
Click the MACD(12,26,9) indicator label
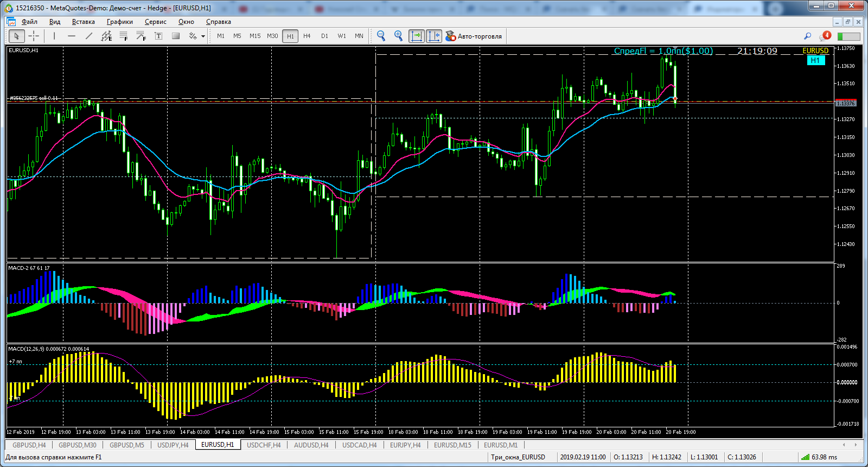coord(48,349)
